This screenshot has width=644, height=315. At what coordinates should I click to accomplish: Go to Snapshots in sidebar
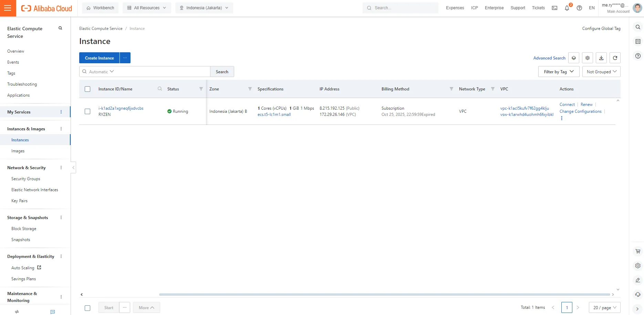pyautogui.click(x=21, y=240)
